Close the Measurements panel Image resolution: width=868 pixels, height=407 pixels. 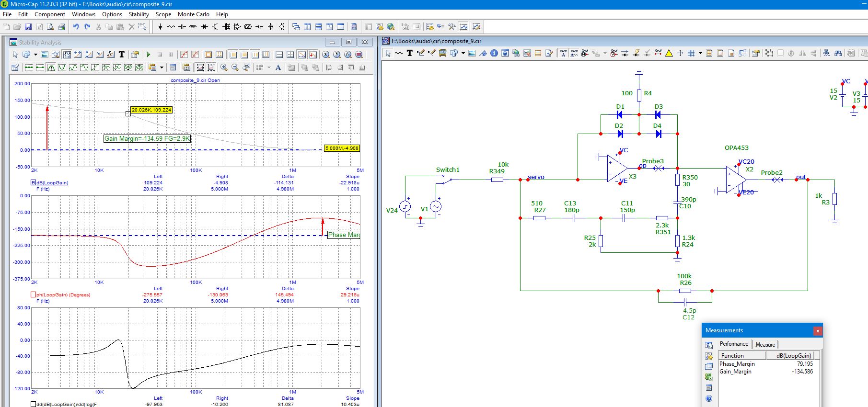818,330
